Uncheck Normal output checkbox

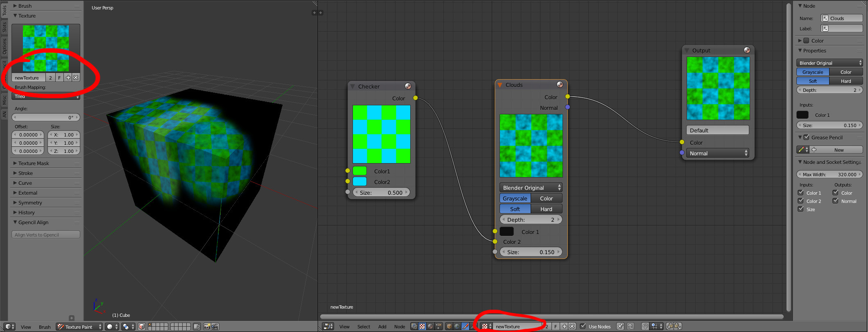point(835,201)
